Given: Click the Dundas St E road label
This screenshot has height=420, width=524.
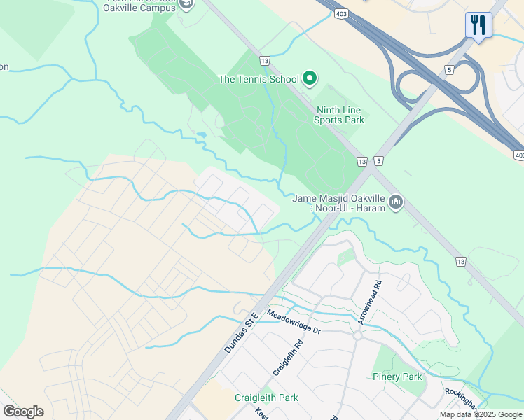Looking at the screenshot, I should 241,332.
